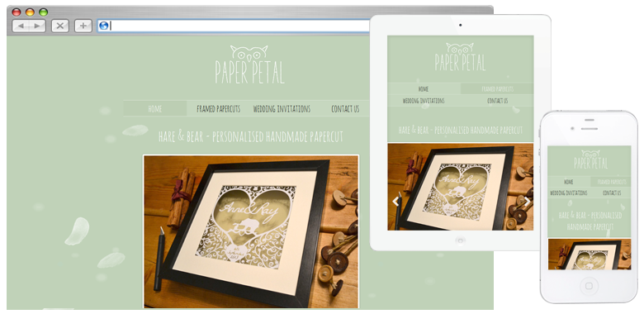Open Framed Papercuts in browser site menu
The width and height of the screenshot is (644, 314).
click(218, 109)
